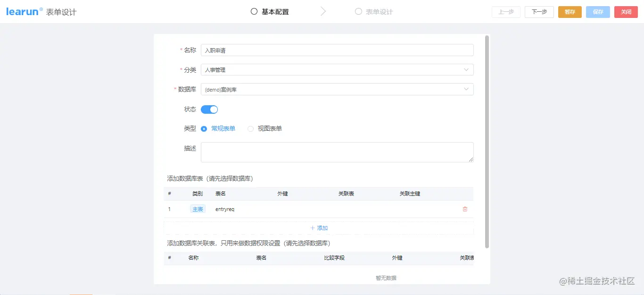Delete the entryreq table row with trash icon
644x295 pixels.
[x=465, y=209]
